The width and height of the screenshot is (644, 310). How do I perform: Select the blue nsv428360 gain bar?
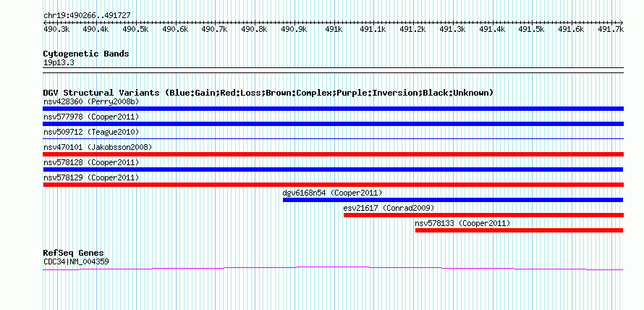pos(333,109)
